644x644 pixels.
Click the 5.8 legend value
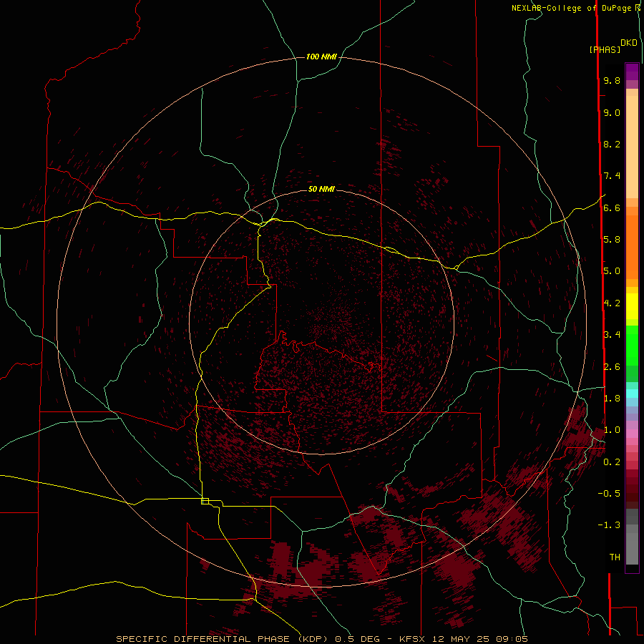point(612,240)
